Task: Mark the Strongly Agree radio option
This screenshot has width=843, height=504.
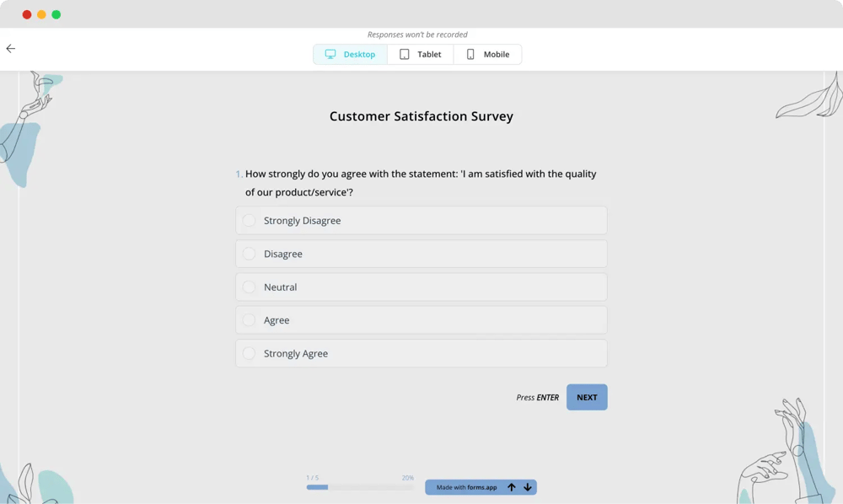Action: (x=249, y=354)
